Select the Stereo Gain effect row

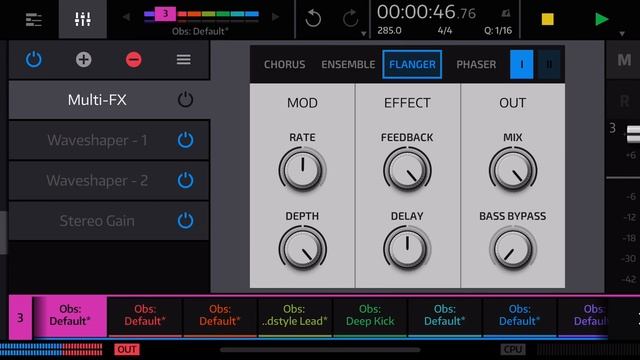(x=109, y=220)
